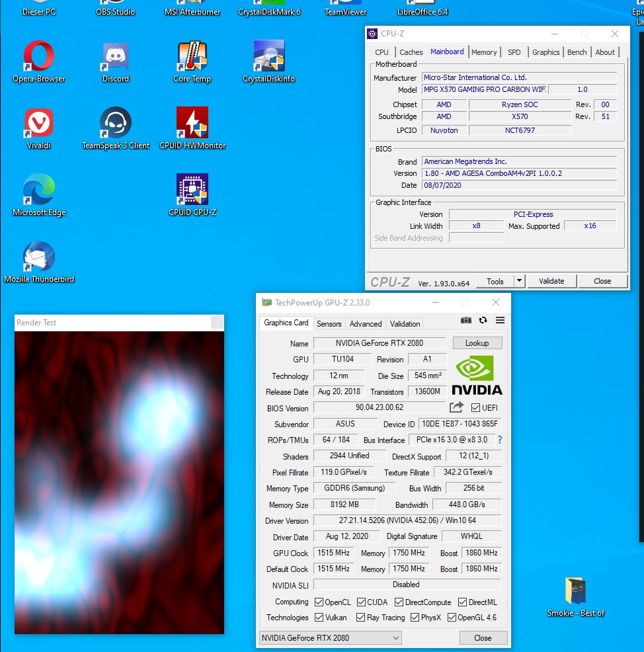
Task: Toggle the PhysX checkbox
Action: point(415,618)
